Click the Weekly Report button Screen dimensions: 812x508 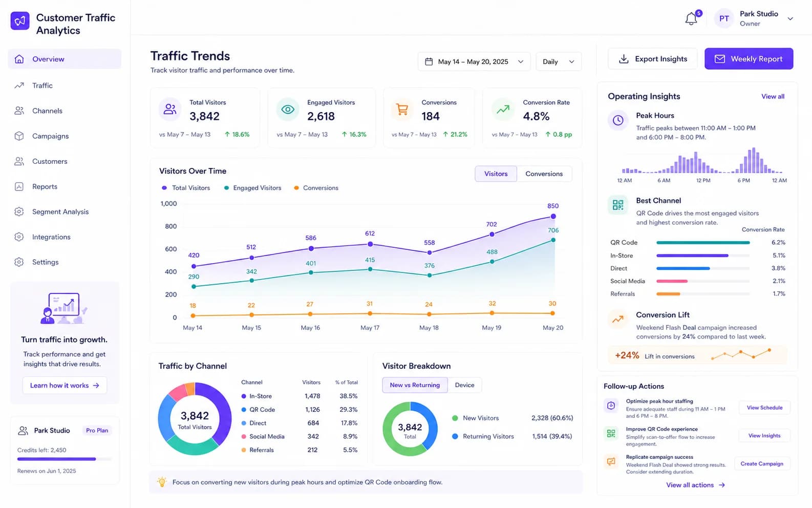(749, 59)
